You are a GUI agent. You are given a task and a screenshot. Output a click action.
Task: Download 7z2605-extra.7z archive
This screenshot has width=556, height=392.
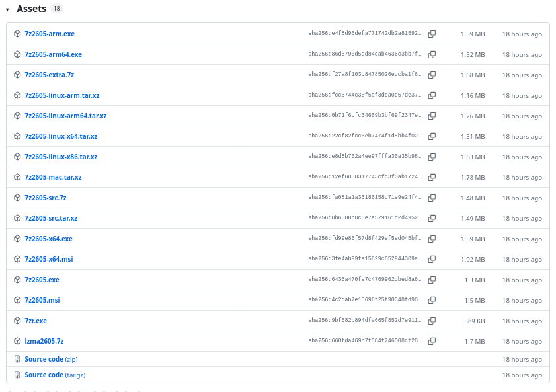point(50,75)
